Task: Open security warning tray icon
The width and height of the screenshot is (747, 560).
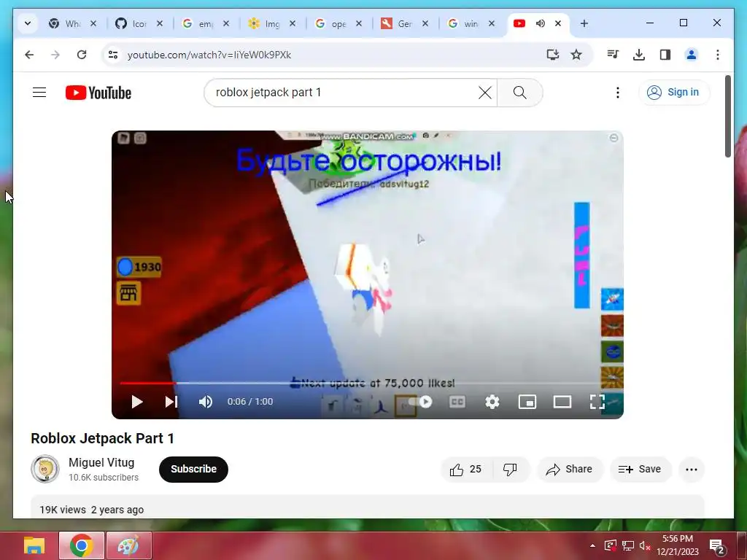Action: [x=611, y=545]
